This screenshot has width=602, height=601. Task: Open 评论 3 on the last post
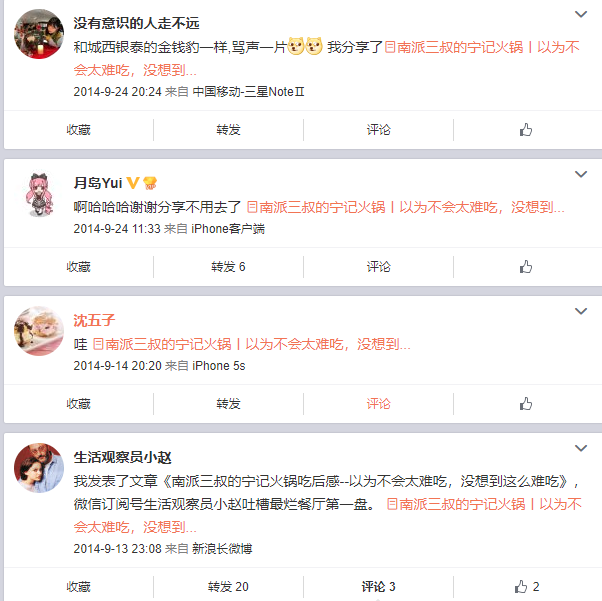378,586
